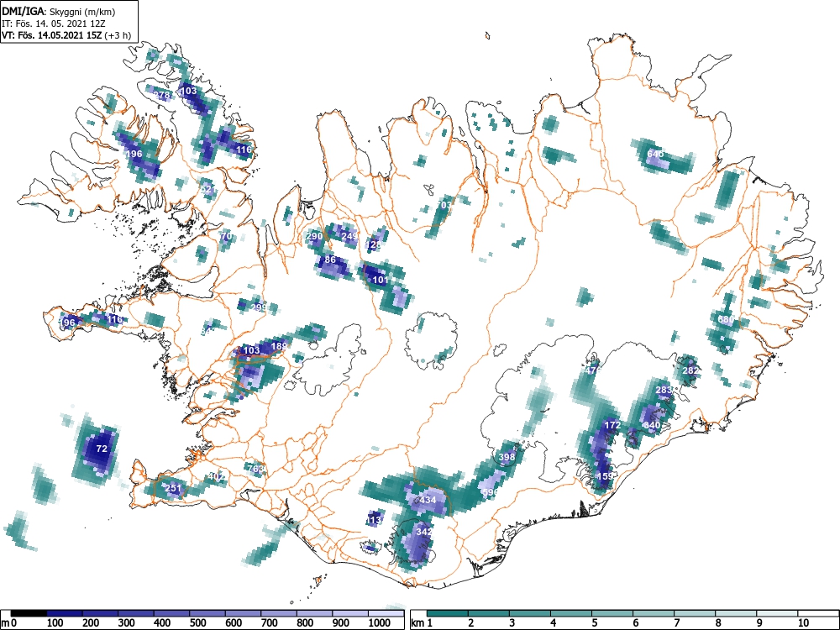Select the visibility value 249
The image size is (840, 630).
point(349,236)
